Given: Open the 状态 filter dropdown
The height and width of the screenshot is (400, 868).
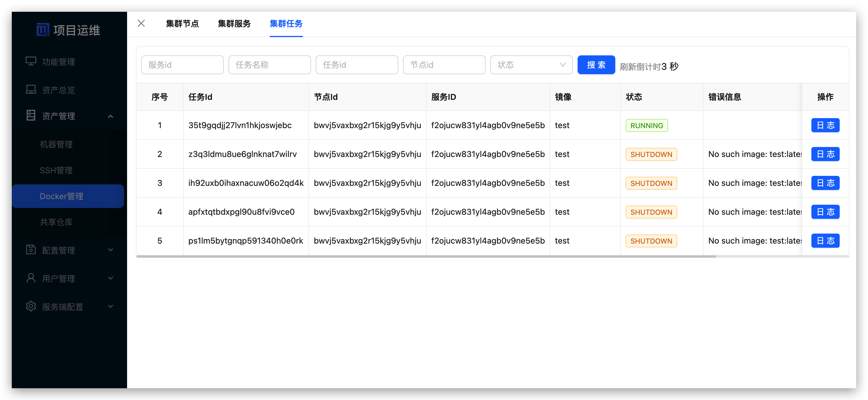Looking at the screenshot, I should tap(531, 65).
